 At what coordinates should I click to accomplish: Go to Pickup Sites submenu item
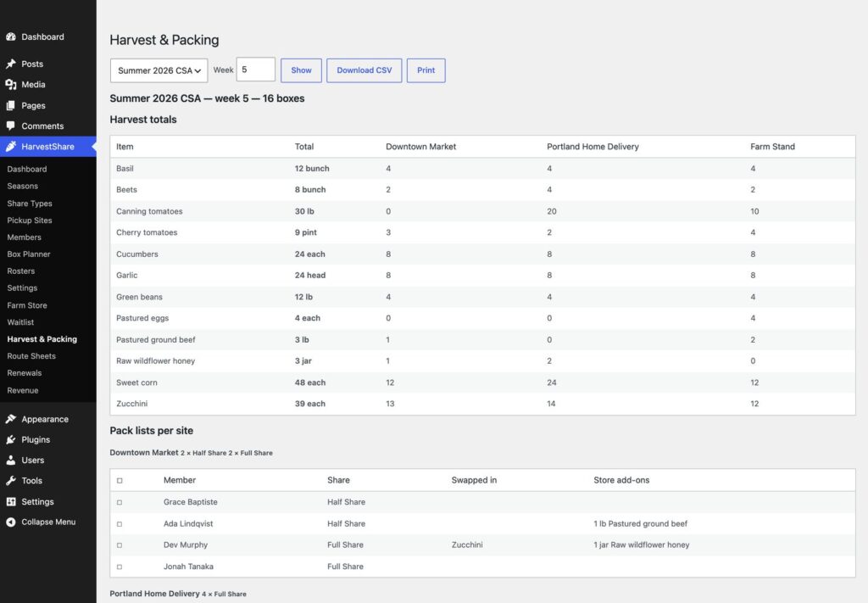coord(30,221)
